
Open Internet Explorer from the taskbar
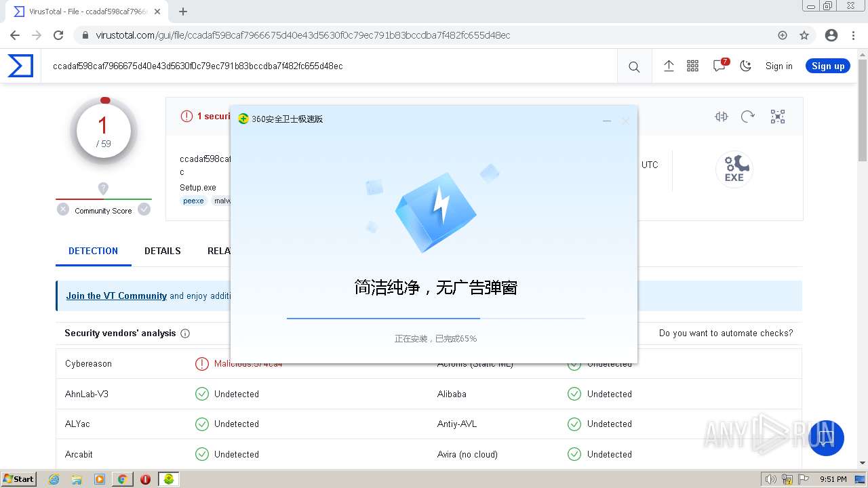tap(54, 479)
